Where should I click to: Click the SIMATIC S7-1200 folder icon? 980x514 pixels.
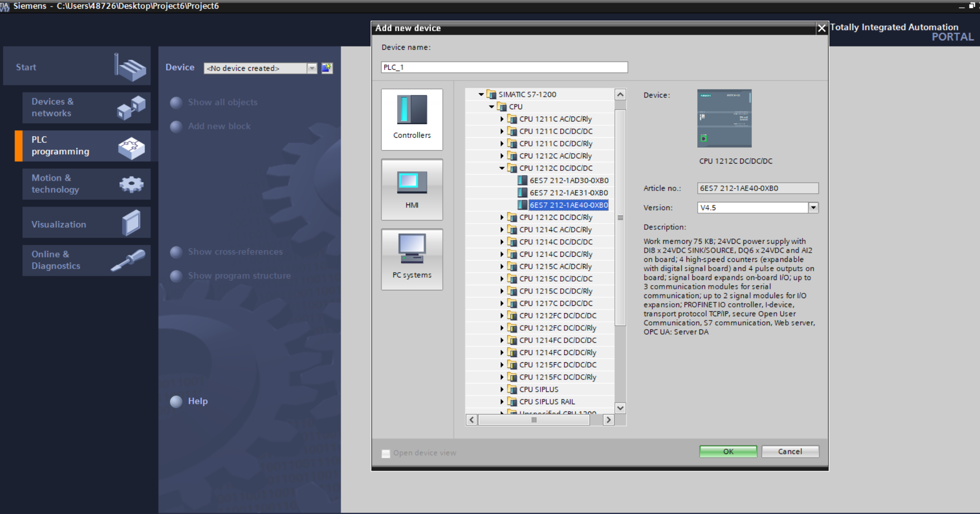point(492,94)
